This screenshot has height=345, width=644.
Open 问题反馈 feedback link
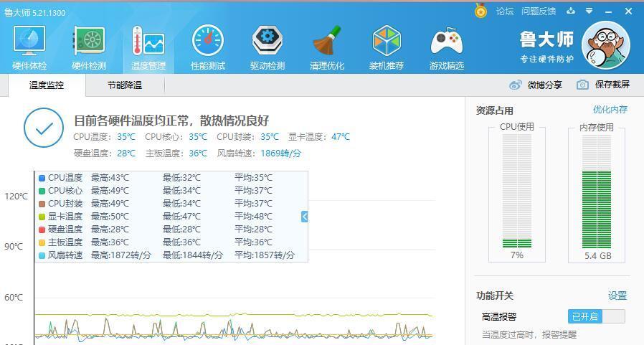tap(539, 11)
